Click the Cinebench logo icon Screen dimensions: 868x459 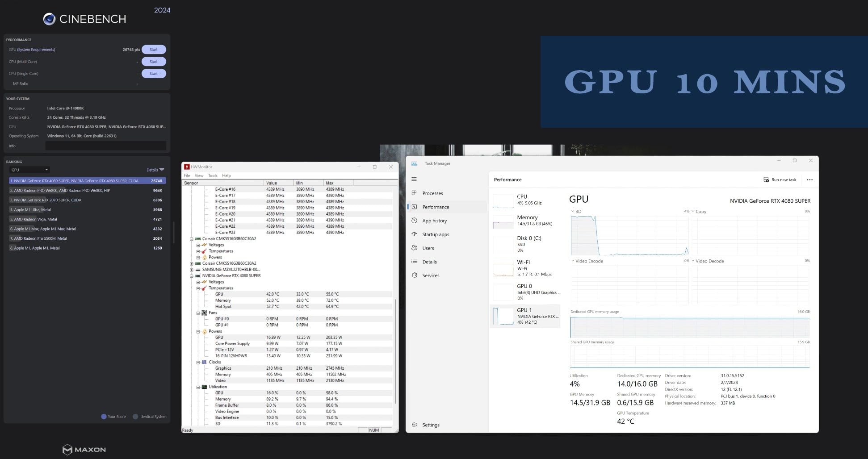pyautogui.click(x=49, y=19)
